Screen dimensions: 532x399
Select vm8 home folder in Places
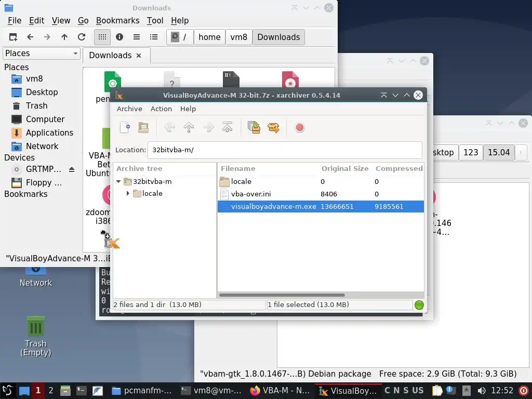pos(34,79)
